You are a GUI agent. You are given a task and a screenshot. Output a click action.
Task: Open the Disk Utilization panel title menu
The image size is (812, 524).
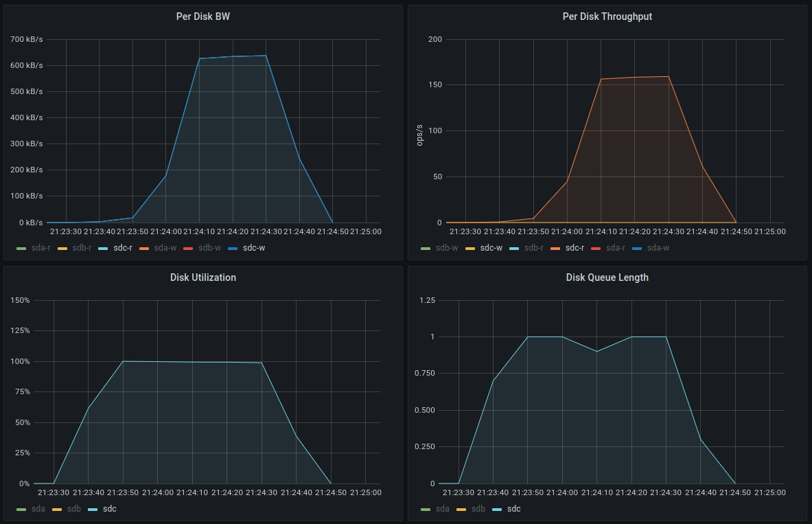tap(202, 277)
